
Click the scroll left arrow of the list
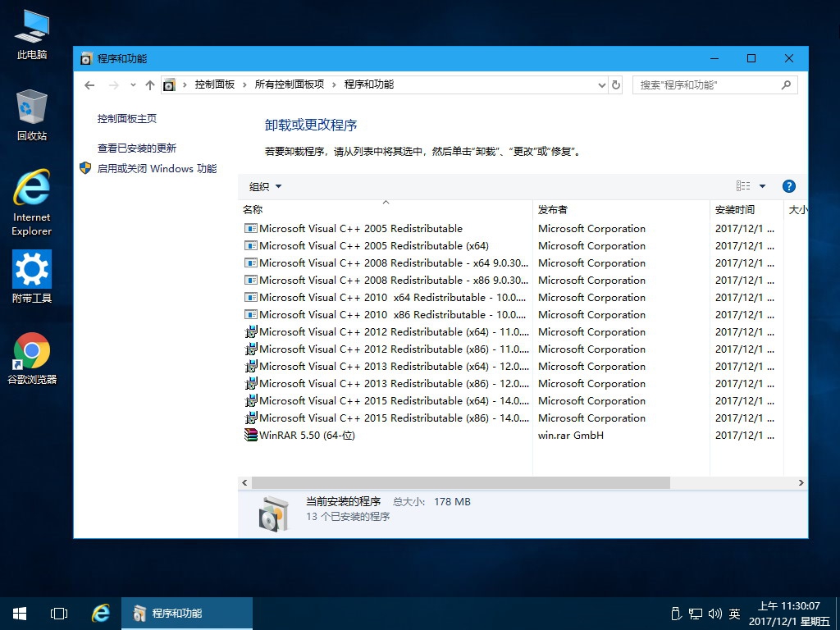[244, 482]
